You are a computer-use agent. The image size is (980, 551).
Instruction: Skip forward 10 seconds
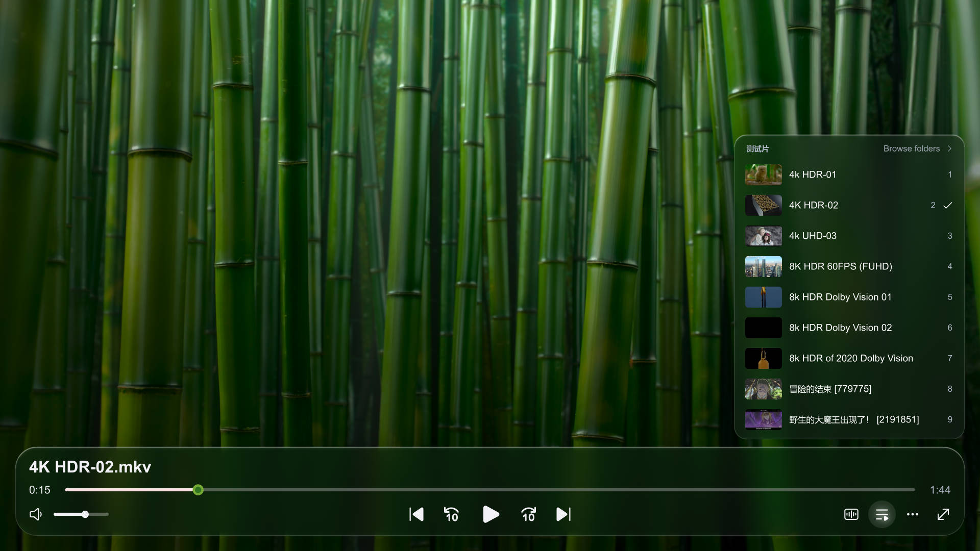pos(528,514)
